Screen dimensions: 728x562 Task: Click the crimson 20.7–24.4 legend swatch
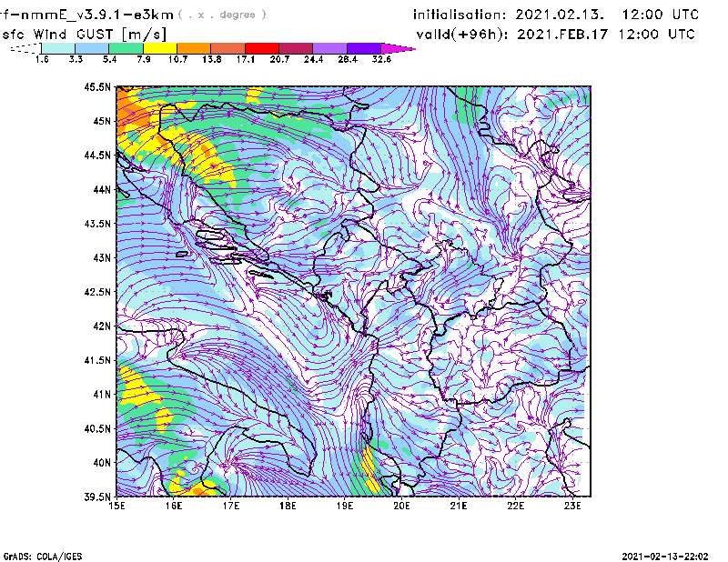296,48
